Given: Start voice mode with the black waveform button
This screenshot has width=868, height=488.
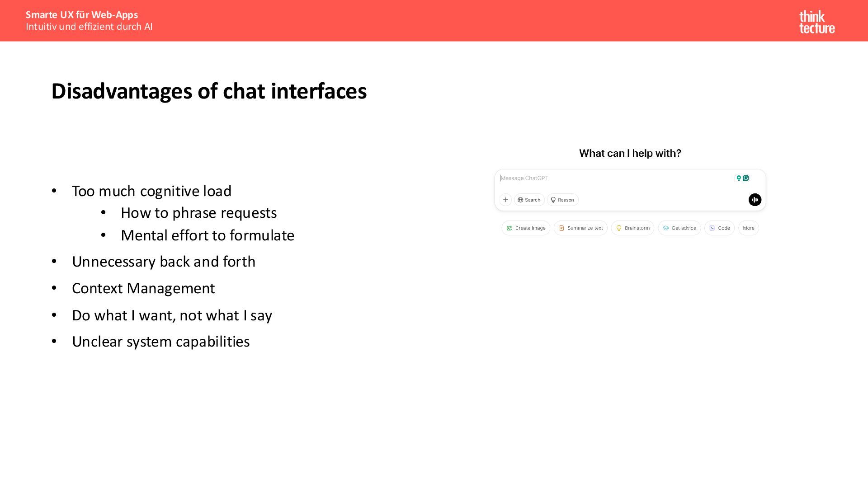Looking at the screenshot, I should tap(755, 200).
